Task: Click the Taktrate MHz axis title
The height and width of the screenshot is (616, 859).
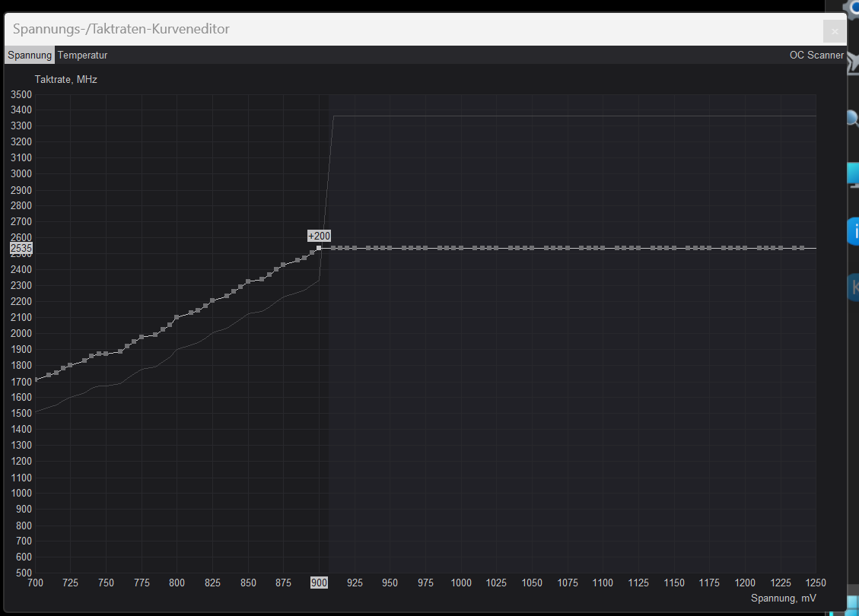Action: pyautogui.click(x=65, y=79)
